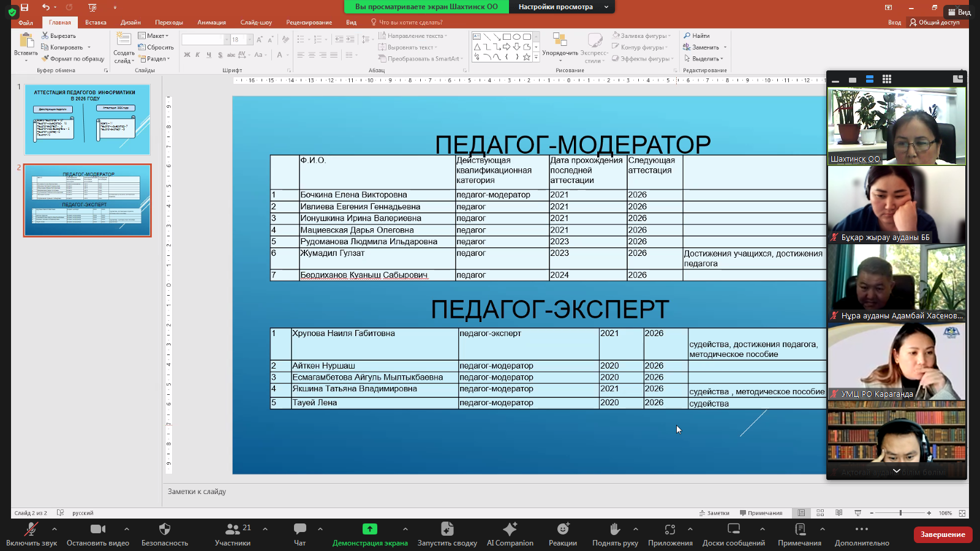Click the Launch Summary icon
The height and width of the screenshot is (551, 980).
click(447, 530)
